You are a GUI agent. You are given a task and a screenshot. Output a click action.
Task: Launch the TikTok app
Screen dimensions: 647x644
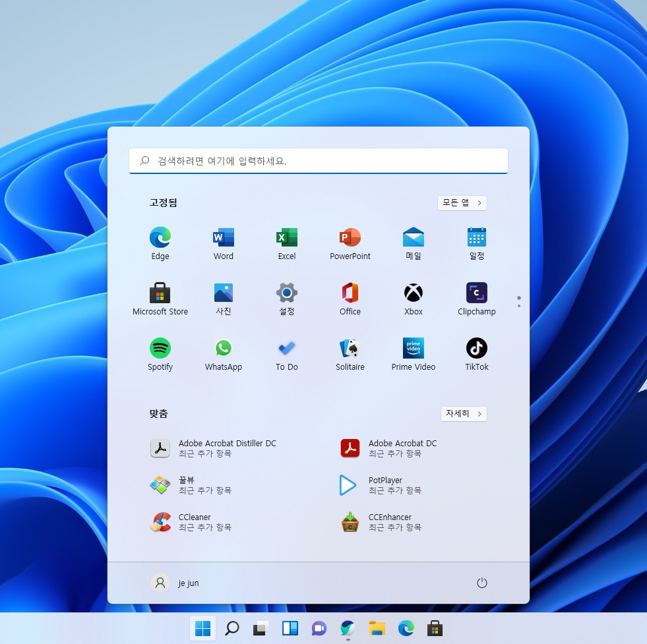pos(477,354)
